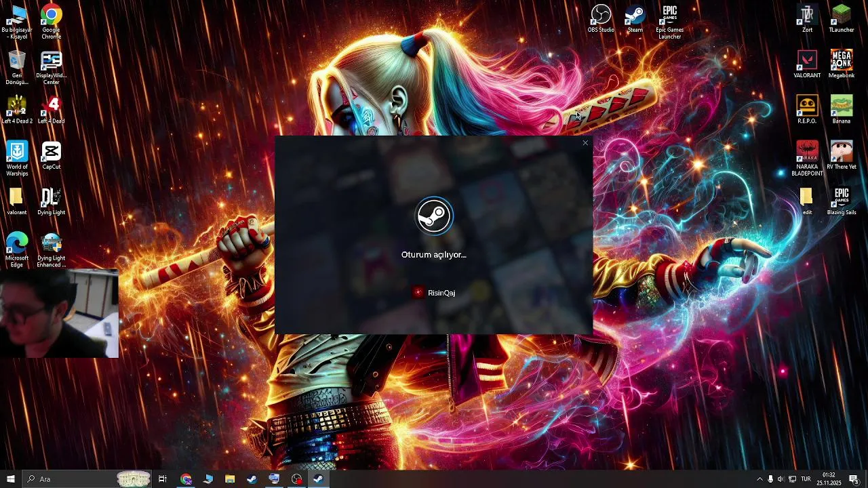Select RV There Yet desktop icon

pyautogui.click(x=842, y=155)
